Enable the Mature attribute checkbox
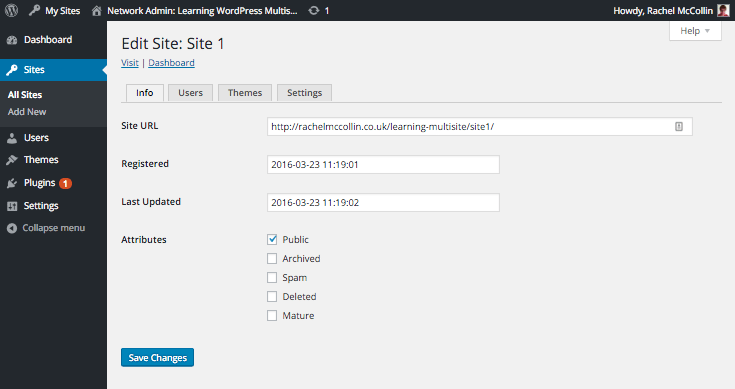 (272, 316)
